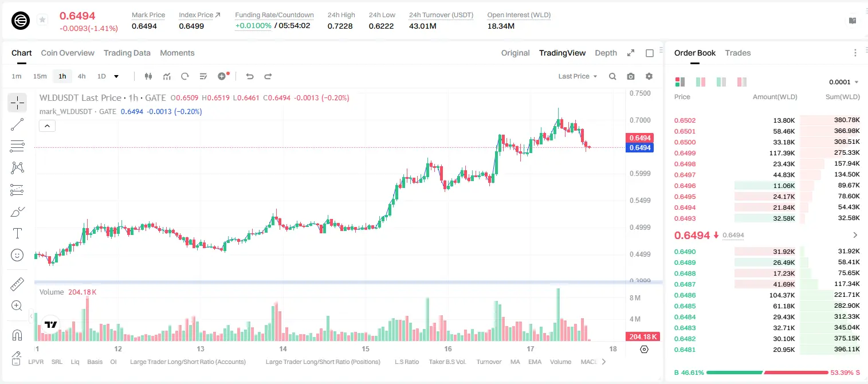The width and height of the screenshot is (868, 384).
Task: Switch order book to asks-only view
Action: click(742, 82)
